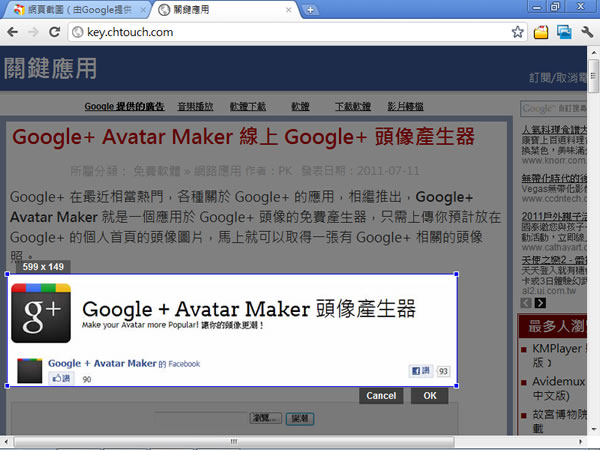Go back using the browser back arrow

(x=13, y=32)
